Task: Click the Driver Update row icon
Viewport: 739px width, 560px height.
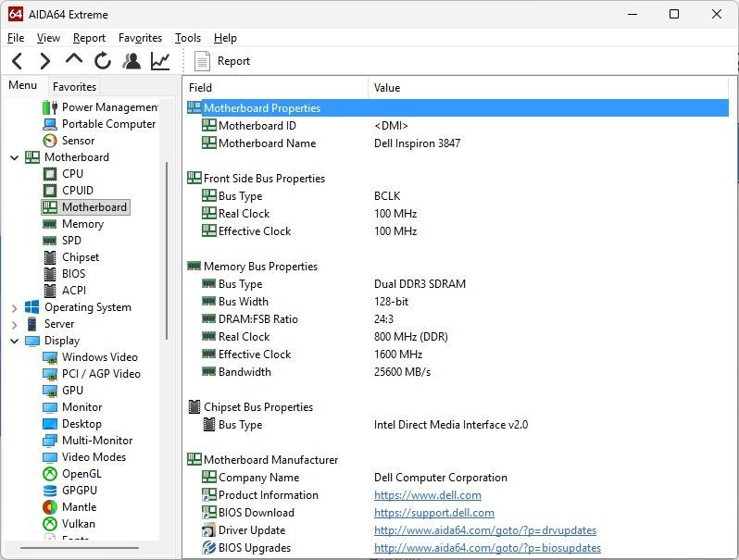Action: point(208,530)
